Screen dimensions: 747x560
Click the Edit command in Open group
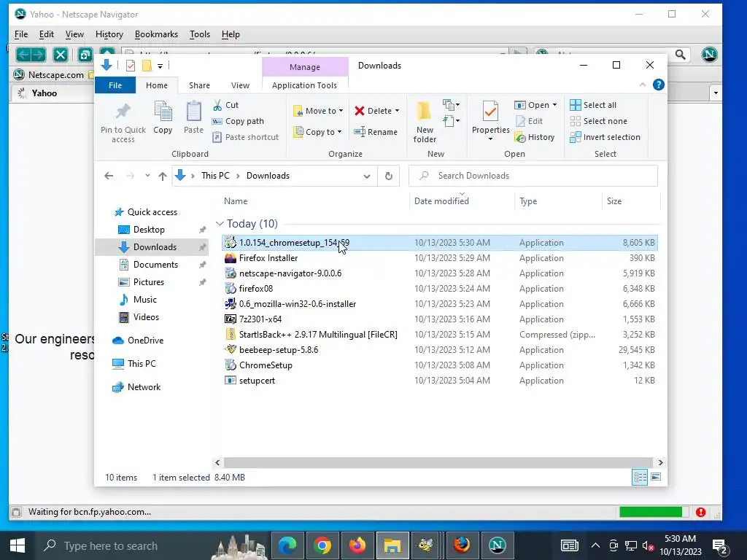tap(529, 121)
